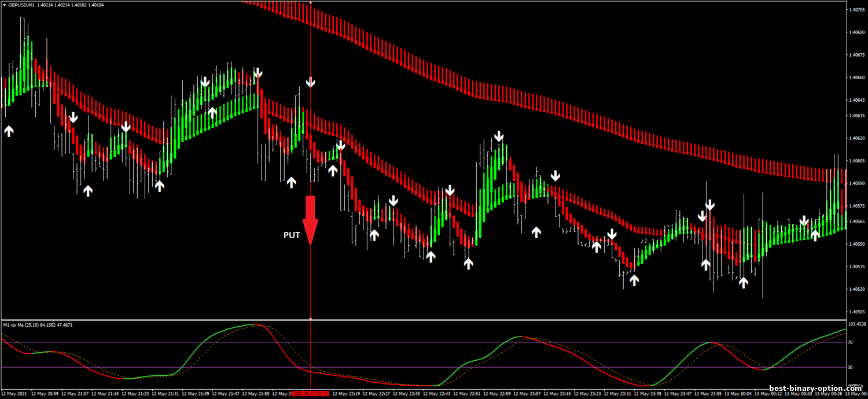Select the red highlighted 2021.05.12 22:13 date label
This screenshot has height=399, width=868.
point(310,394)
